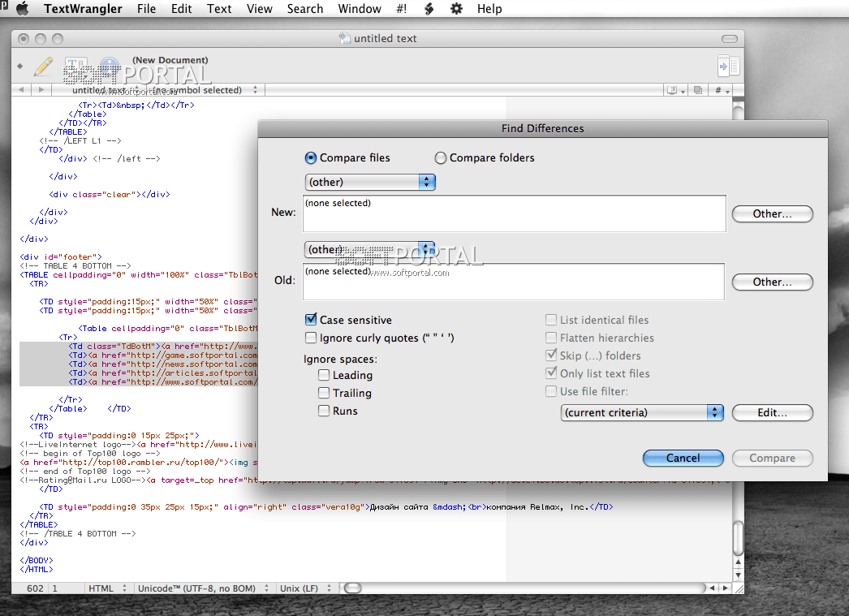This screenshot has width=849, height=616.
Task: Open the Apple menu
Action: tap(22, 9)
